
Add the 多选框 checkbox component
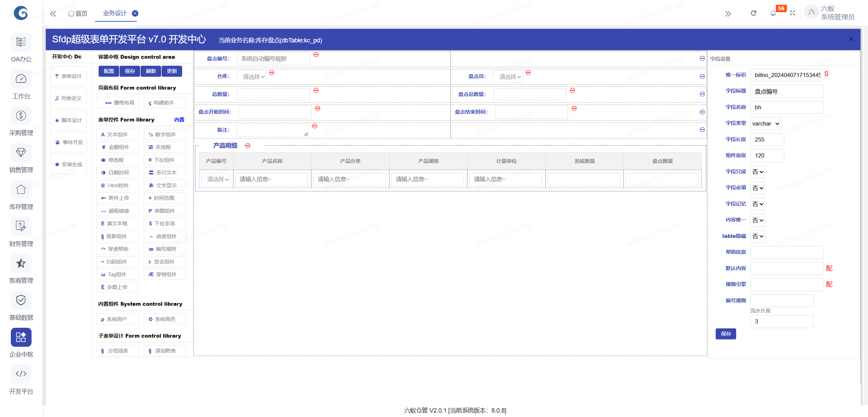164,147
